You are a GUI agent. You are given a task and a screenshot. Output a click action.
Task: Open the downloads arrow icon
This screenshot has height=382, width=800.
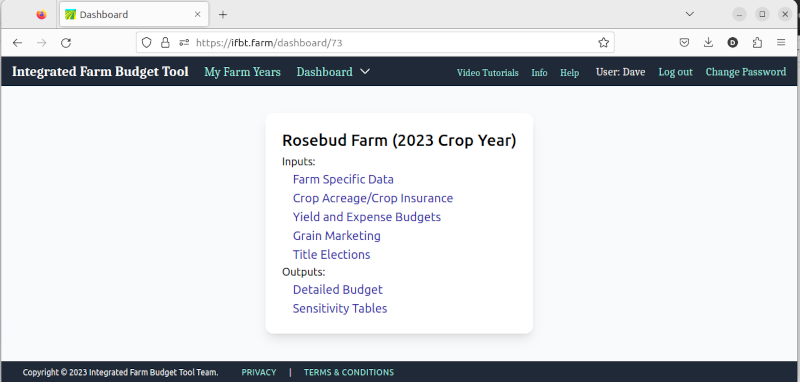coord(708,43)
